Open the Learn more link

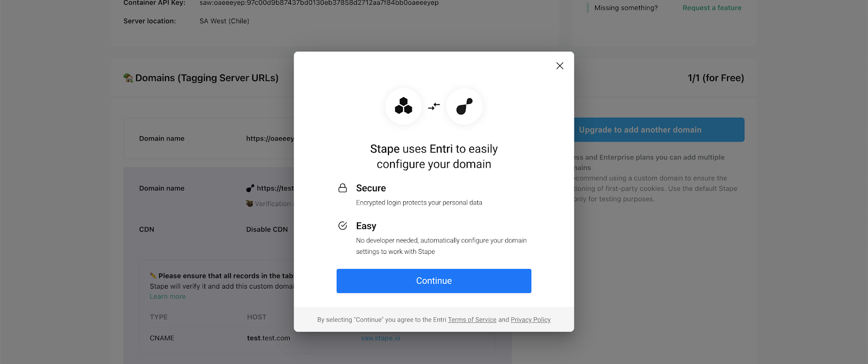pos(168,297)
